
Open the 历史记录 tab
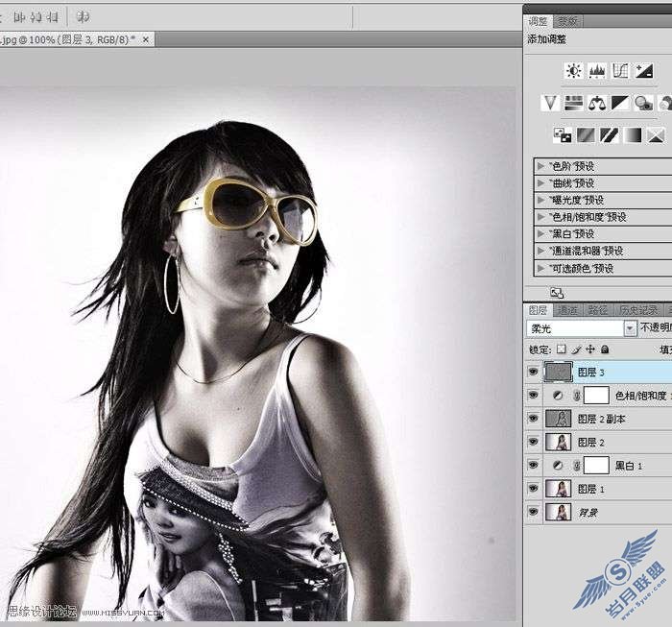tap(638, 310)
